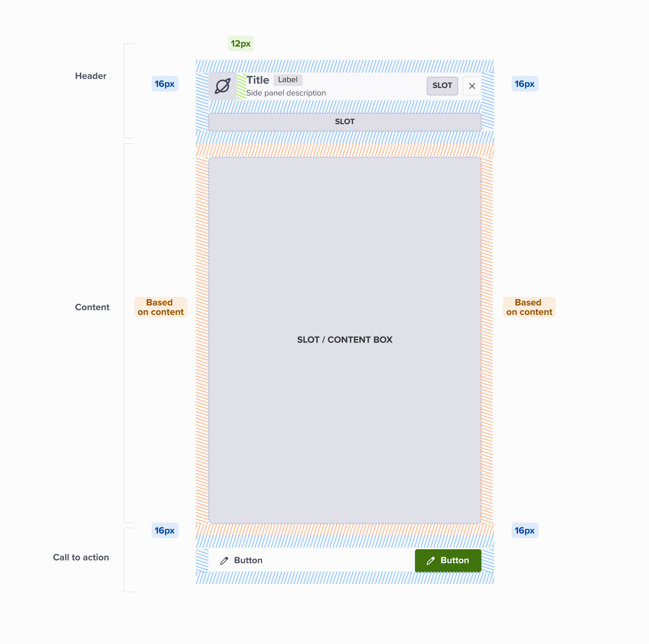This screenshot has height=644, width=649.
Task: Click the planet icon in the header
Action: [x=223, y=86]
